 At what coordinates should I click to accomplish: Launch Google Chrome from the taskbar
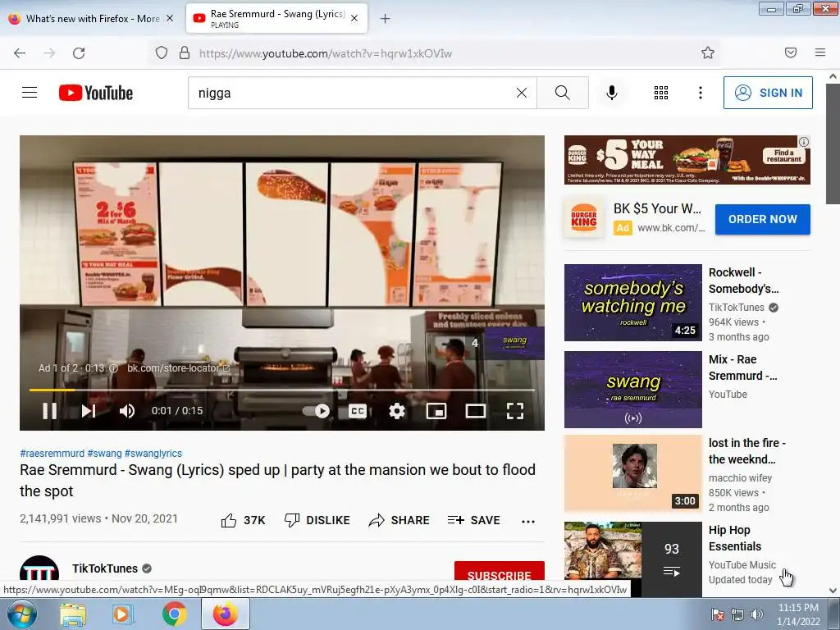click(x=174, y=614)
